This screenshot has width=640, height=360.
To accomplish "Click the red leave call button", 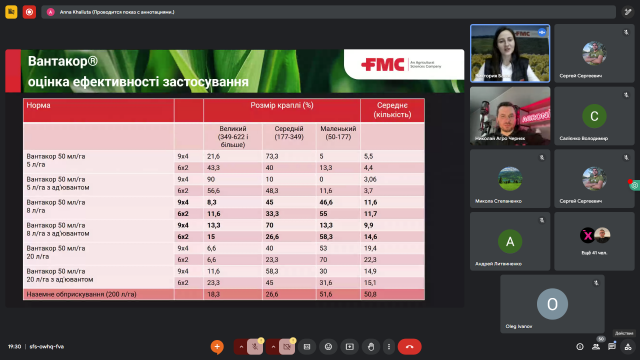I will click(409, 347).
